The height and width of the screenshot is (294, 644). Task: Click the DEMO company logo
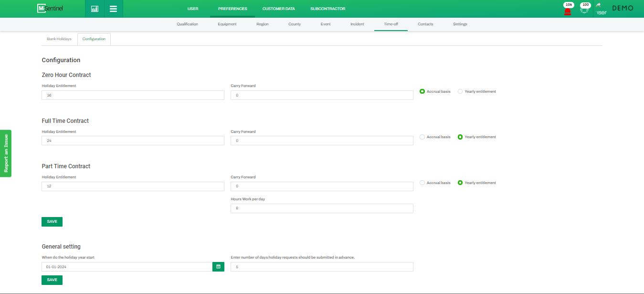(x=623, y=9)
